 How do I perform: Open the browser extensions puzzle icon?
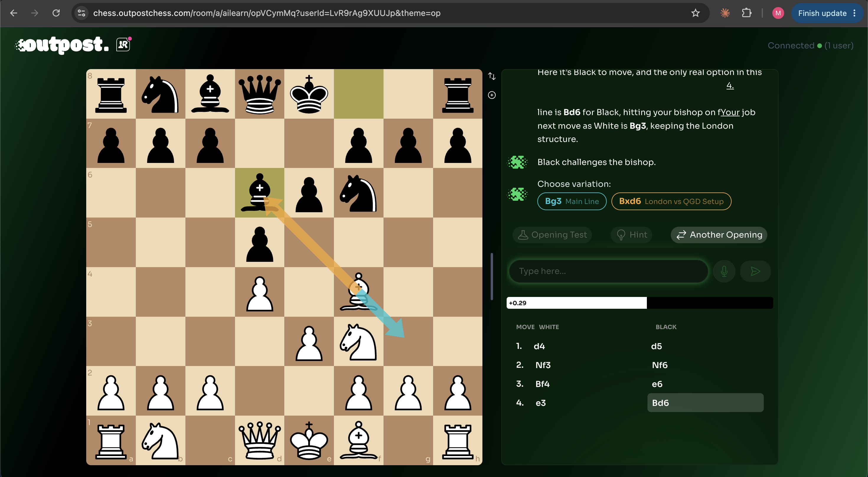click(x=747, y=13)
